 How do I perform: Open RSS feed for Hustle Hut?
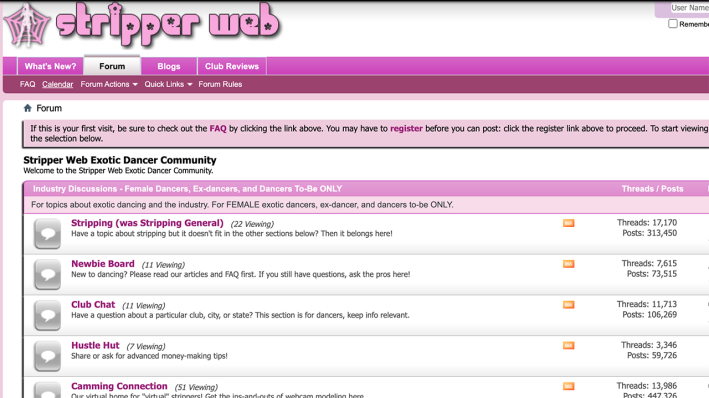568,346
